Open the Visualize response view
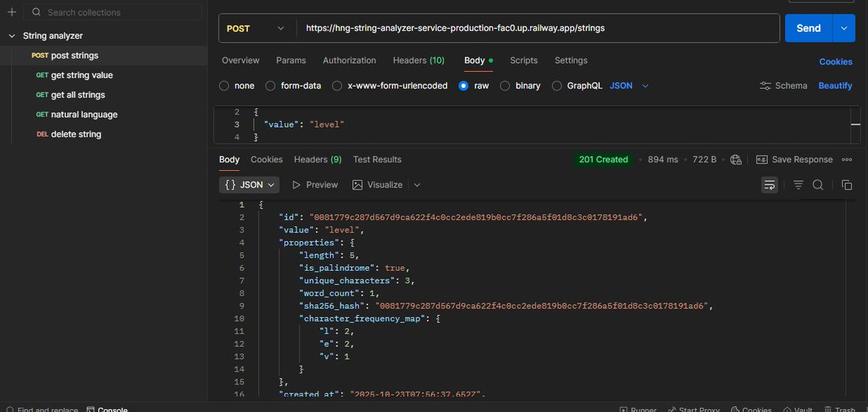 coord(378,185)
